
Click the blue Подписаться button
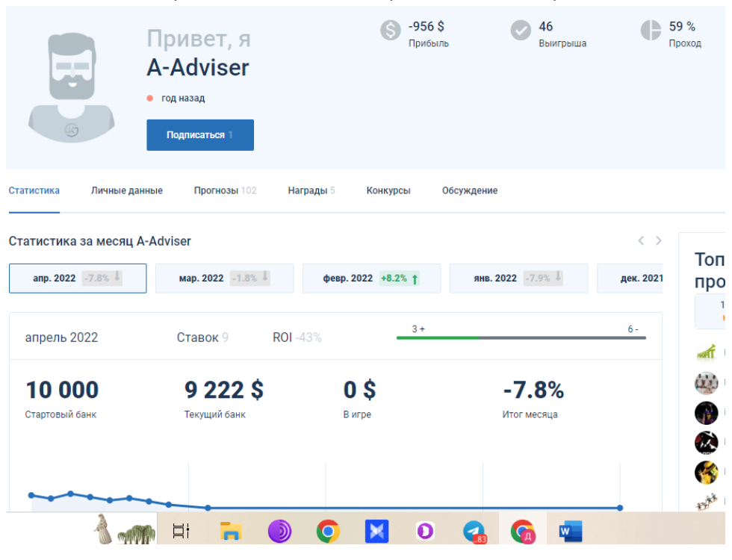200,135
